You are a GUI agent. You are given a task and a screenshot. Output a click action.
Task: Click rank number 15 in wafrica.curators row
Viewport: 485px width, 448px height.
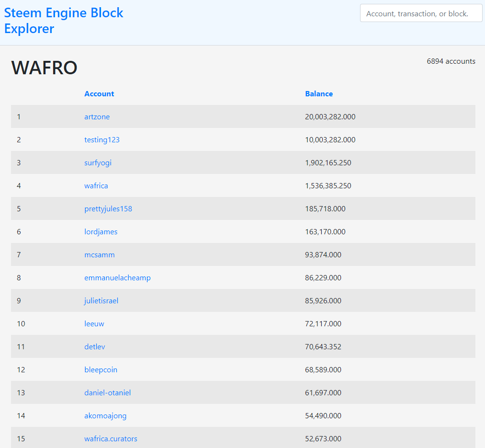[21, 439]
